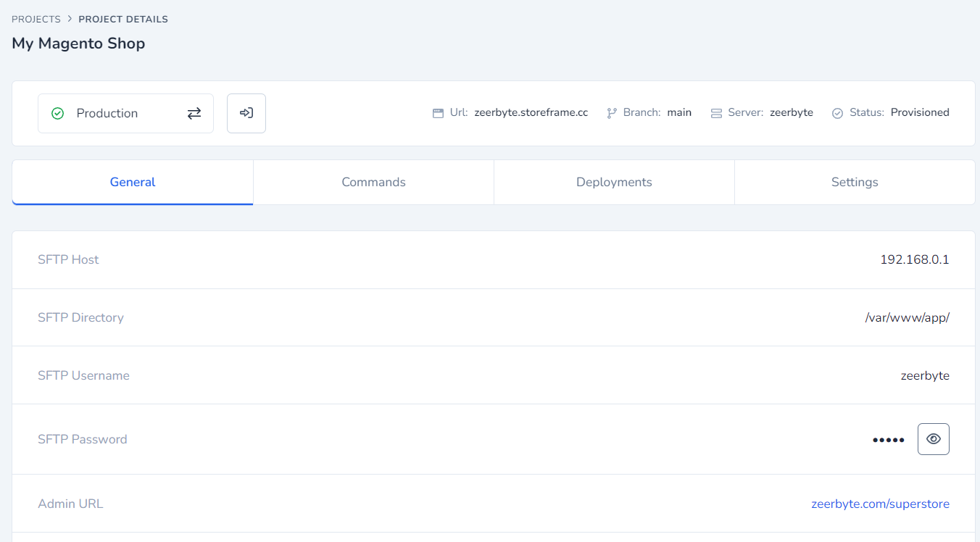Click the browser window icon beside Url
Screen dimensions: 980x542
[437, 112]
